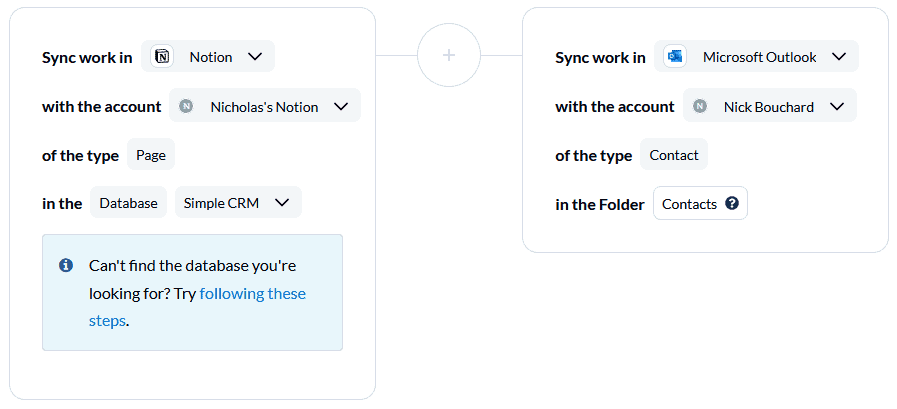Click the chevron next to Nick Bouchard
Image resolution: width=897 pixels, height=409 pixels.
(x=837, y=106)
